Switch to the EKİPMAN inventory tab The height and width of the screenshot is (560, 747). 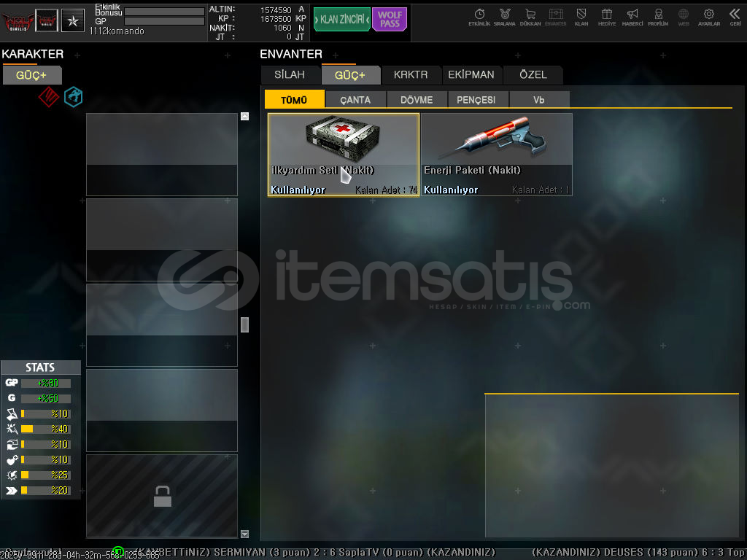(471, 75)
